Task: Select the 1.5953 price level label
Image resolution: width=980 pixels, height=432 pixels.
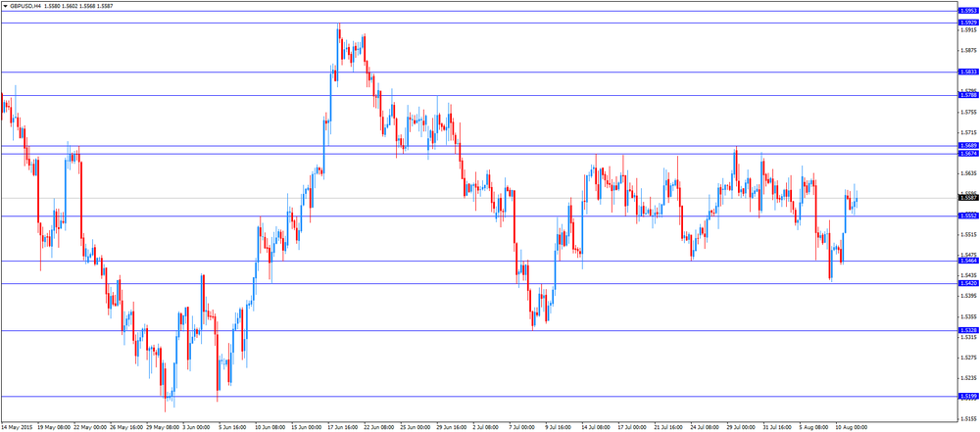Action: [x=967, y=11]
